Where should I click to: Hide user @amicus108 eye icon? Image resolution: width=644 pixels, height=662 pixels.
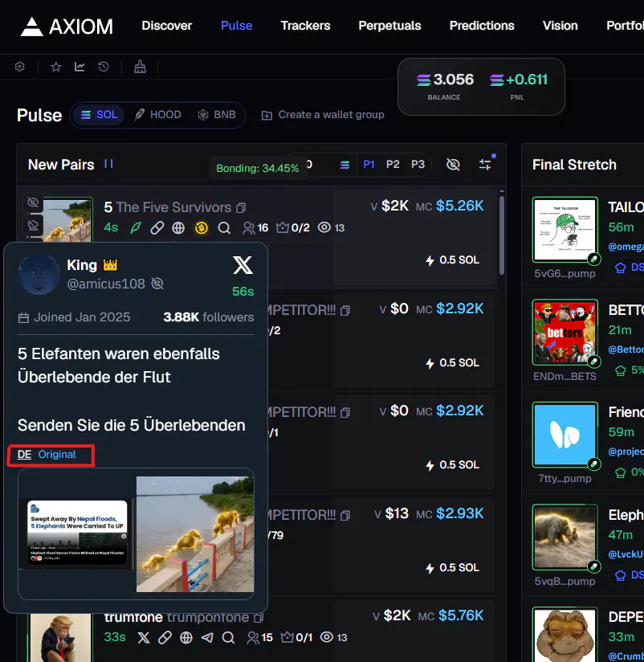click(x=157, y=284)
